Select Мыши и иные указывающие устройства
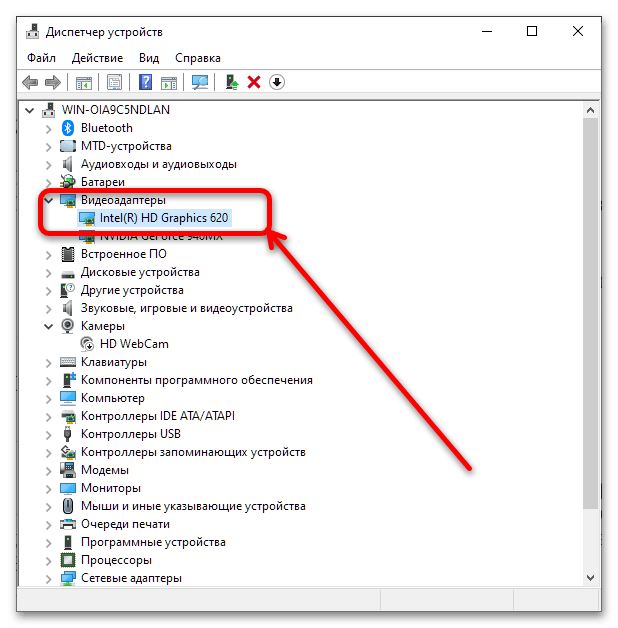 (193, 506)
